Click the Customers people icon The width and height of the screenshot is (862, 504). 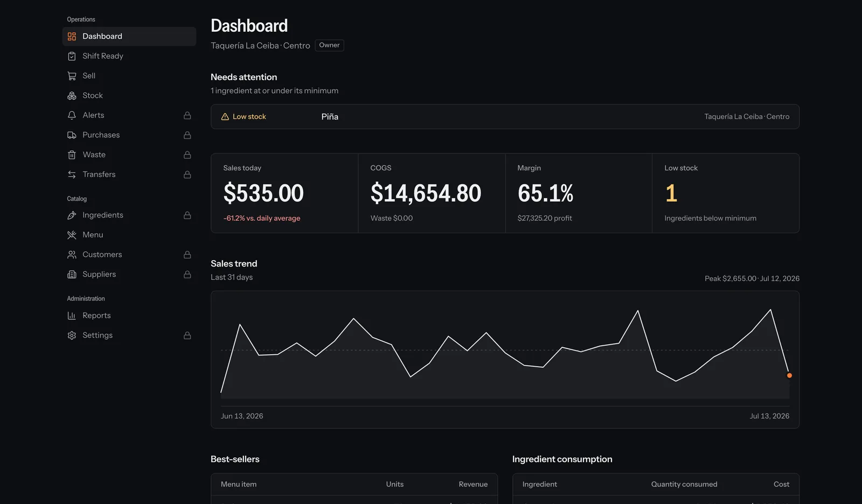click(x=72, y=255)
